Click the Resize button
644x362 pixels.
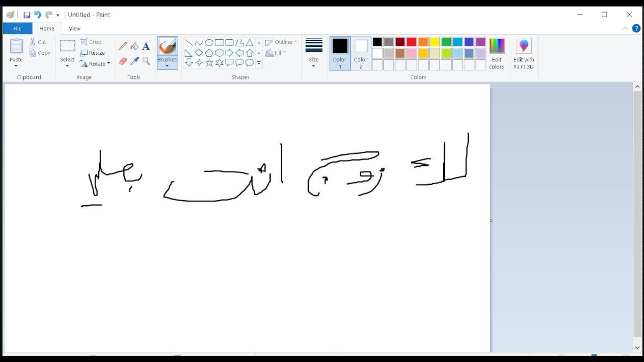coord(92,53)
